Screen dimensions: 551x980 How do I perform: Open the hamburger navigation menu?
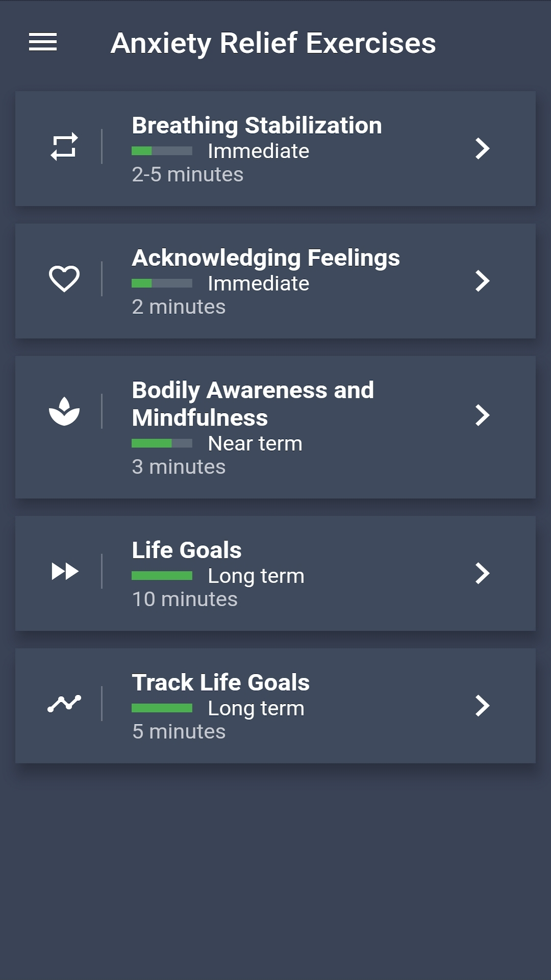42,43
